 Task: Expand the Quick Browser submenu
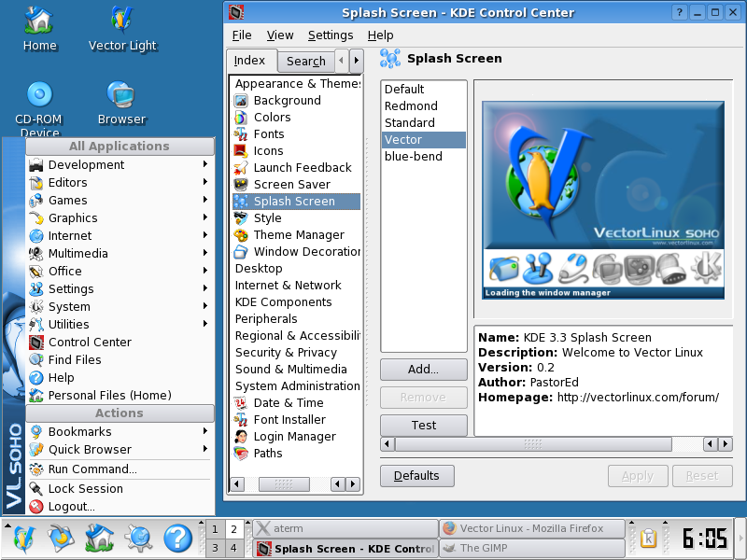pyautogui.click(x=90, y=449)
